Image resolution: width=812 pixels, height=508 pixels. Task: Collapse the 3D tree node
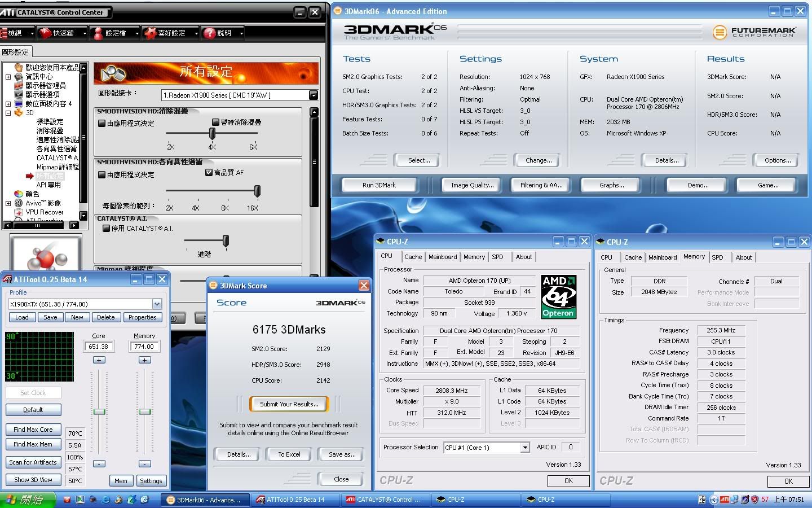point(8,112)
